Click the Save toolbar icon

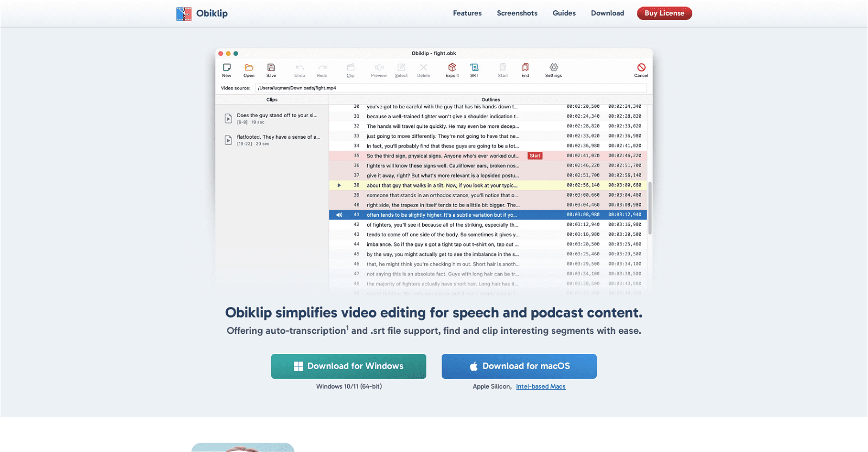[x=271, y=68]
